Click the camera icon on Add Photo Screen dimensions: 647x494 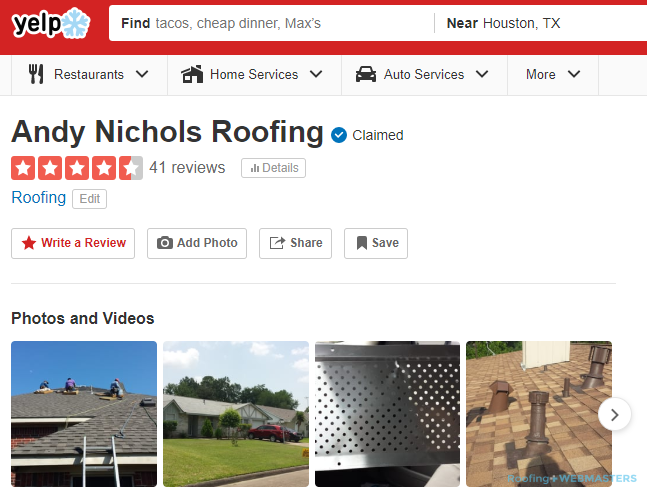(x=165, y=243)
